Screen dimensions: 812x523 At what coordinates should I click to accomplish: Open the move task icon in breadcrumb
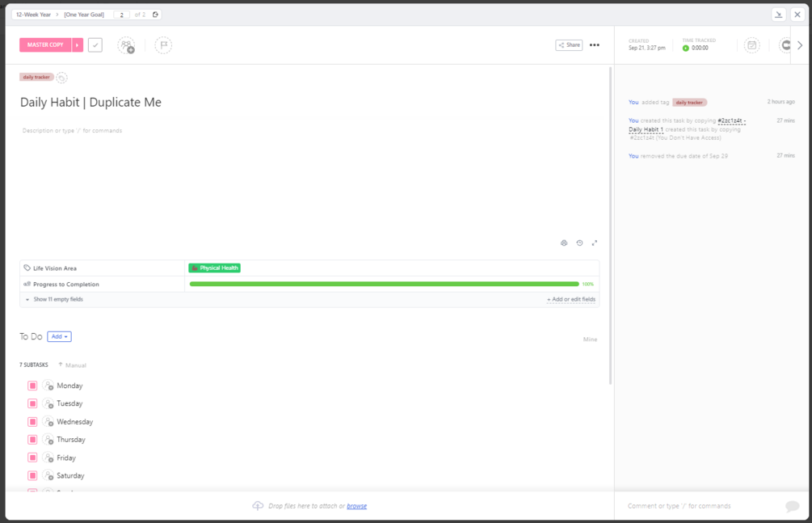(x=155, y=15)
